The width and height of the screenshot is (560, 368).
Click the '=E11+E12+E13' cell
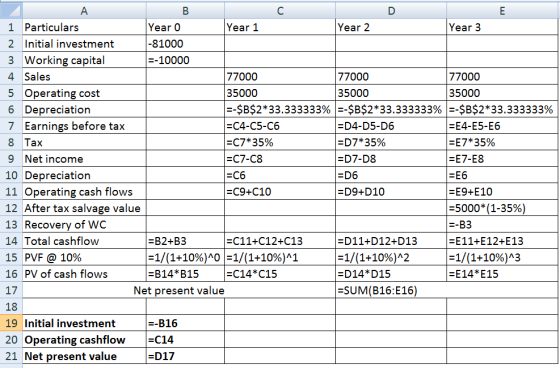[502, 241]
